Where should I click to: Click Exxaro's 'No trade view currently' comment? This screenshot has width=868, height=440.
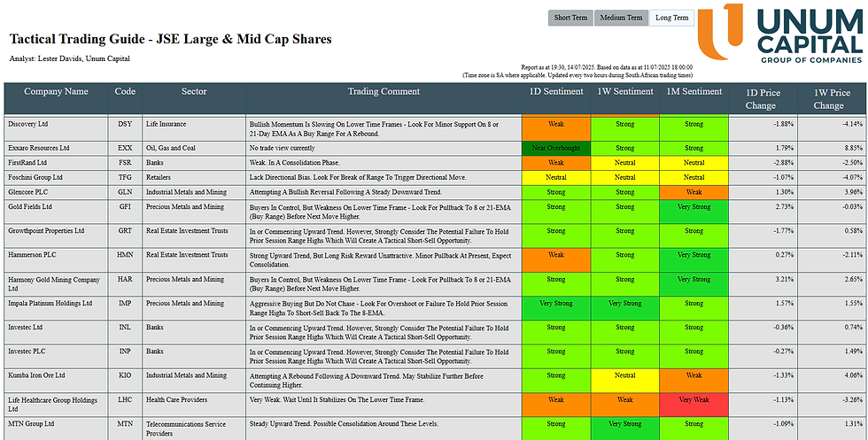[x=283, y=149]
